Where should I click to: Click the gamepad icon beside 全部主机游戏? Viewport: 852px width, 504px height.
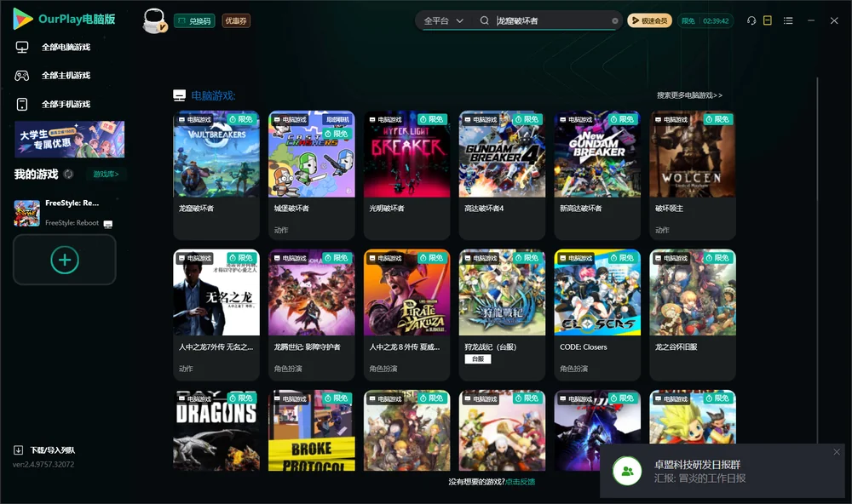point(22,76)
